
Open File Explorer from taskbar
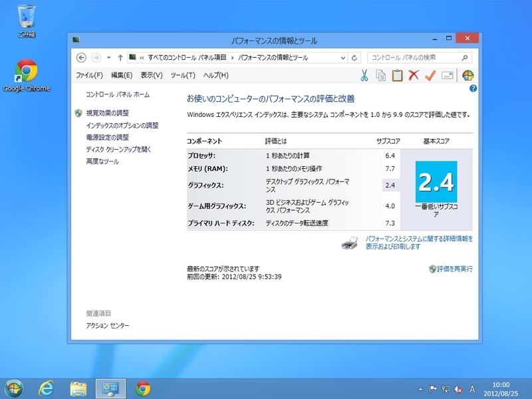click(78, 389)
